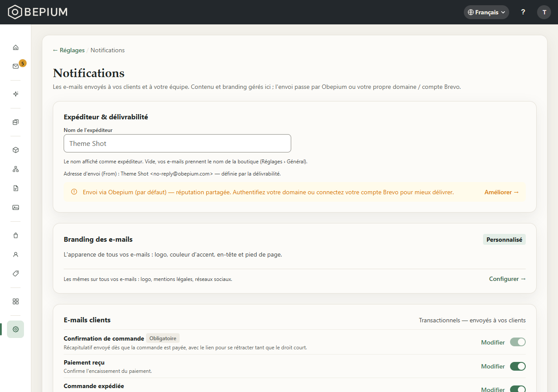
Task: Toggle the Confirmation de commande switch
Action: coord(518,342)
